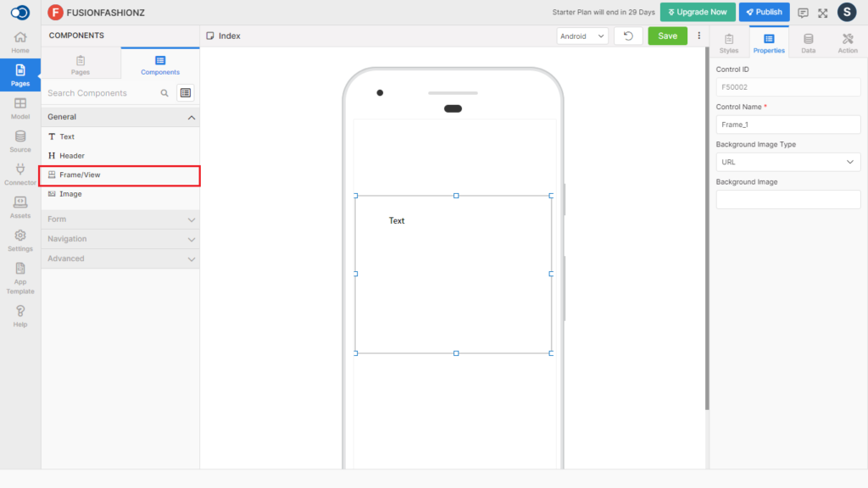The width and height of the screenshot is (868, 488).
Task: Click the canvas vertical scrollbar
Action: [707, 229]
